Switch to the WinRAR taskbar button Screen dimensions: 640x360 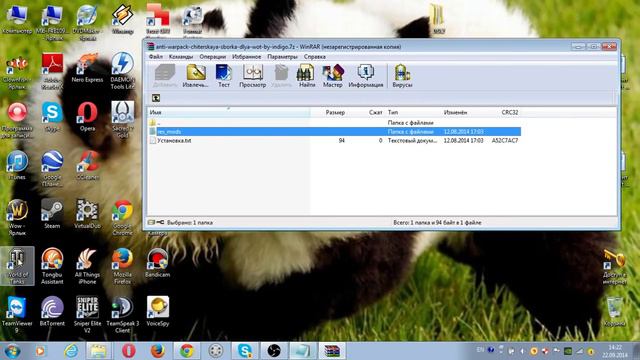click(332, 351)
